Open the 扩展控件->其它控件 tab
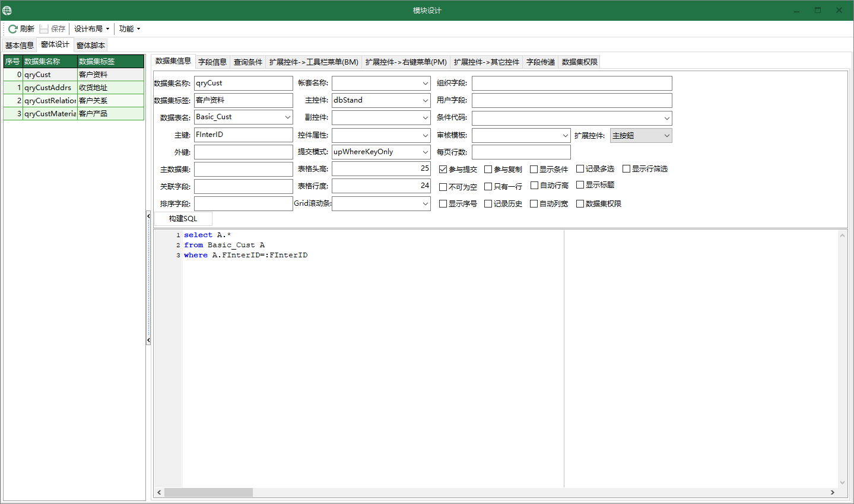The height and width of the screenshot is (504, 854). pyautogui.click(x=487, y=62)
